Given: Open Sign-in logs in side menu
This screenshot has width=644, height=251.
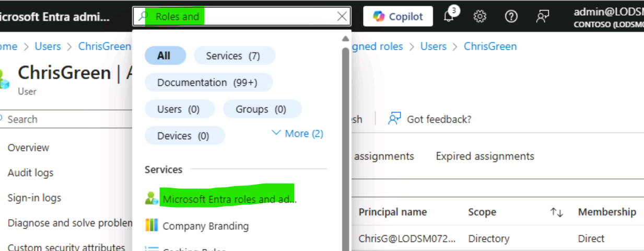Looking at the screenshot, I should 34,198.
